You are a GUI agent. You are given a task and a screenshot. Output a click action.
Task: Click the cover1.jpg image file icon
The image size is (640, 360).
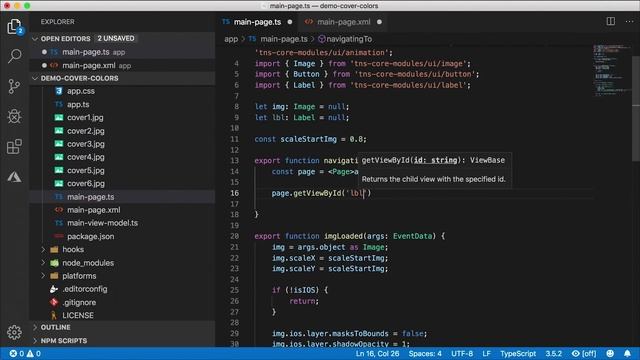coord(59,118)
